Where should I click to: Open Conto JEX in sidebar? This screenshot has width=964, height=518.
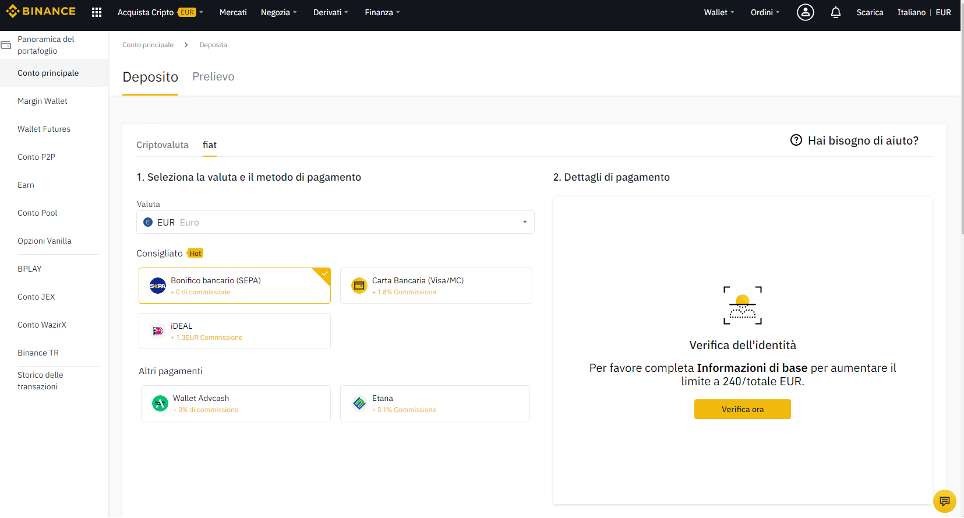tap(36, 297)
